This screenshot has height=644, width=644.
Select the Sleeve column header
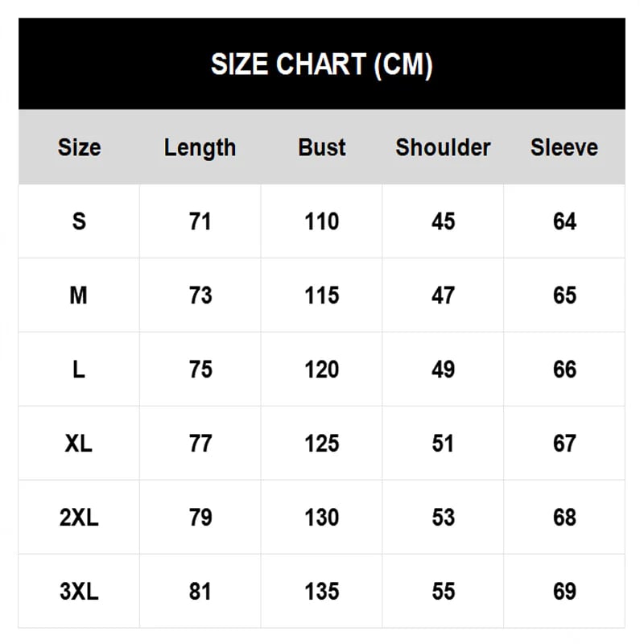tap(564, 147)
